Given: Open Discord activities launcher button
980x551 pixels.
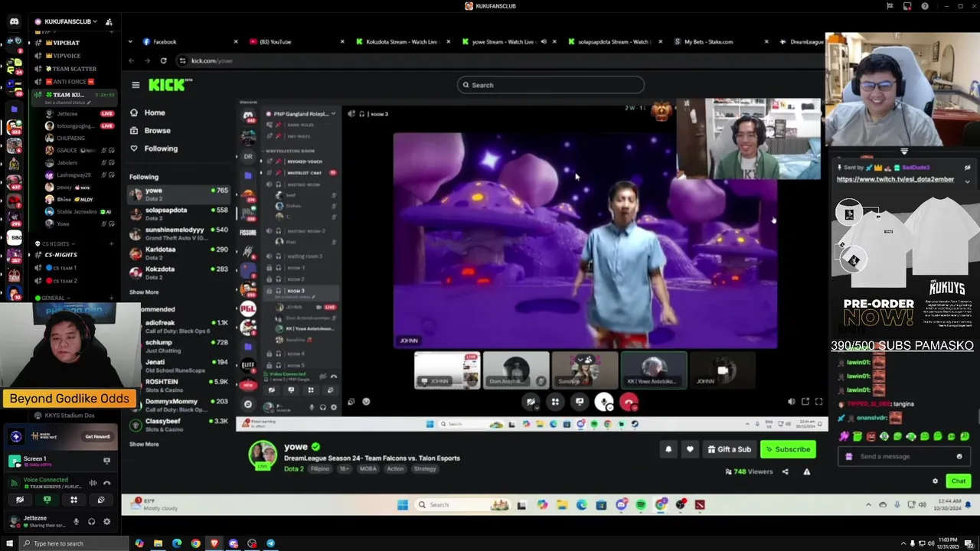Looking at the screenshot, I should click(x=73, y=500).
